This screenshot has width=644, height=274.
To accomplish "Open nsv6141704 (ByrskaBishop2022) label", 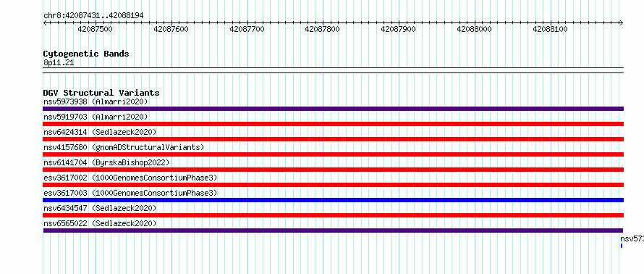I will [x=106, y=162].
